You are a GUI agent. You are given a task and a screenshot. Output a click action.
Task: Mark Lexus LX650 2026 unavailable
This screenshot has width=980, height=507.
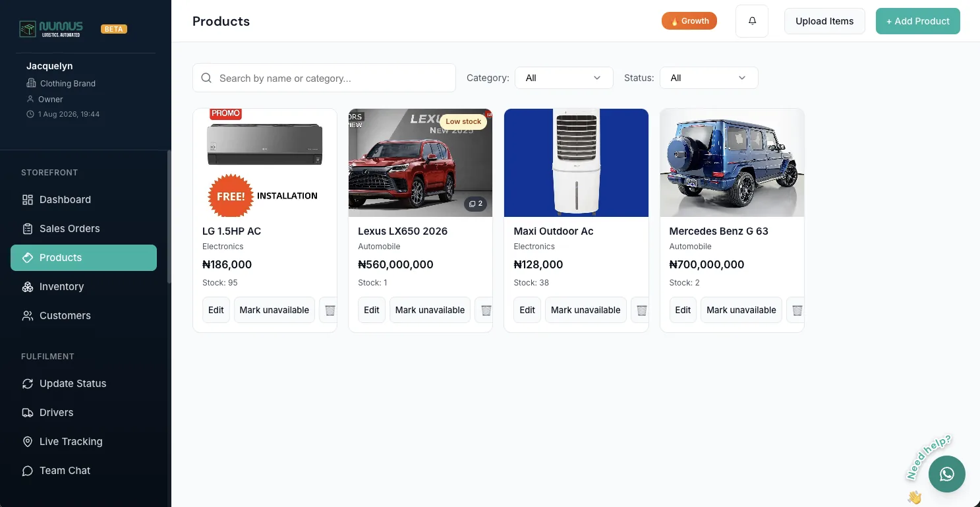click(x=430, y=310)
